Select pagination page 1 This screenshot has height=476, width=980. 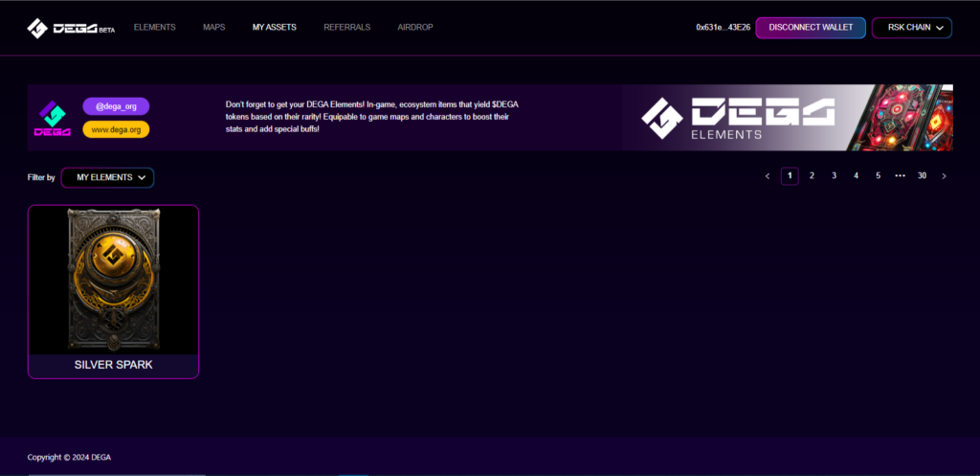tap(790, 176)
